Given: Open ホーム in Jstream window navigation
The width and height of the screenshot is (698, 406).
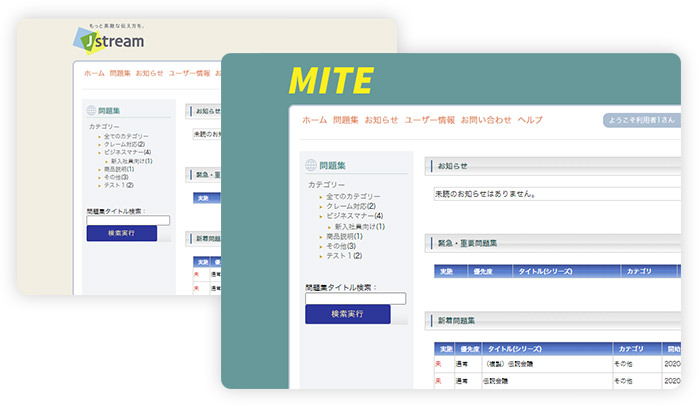Looking at the screenshot, I should click(94, 73).
